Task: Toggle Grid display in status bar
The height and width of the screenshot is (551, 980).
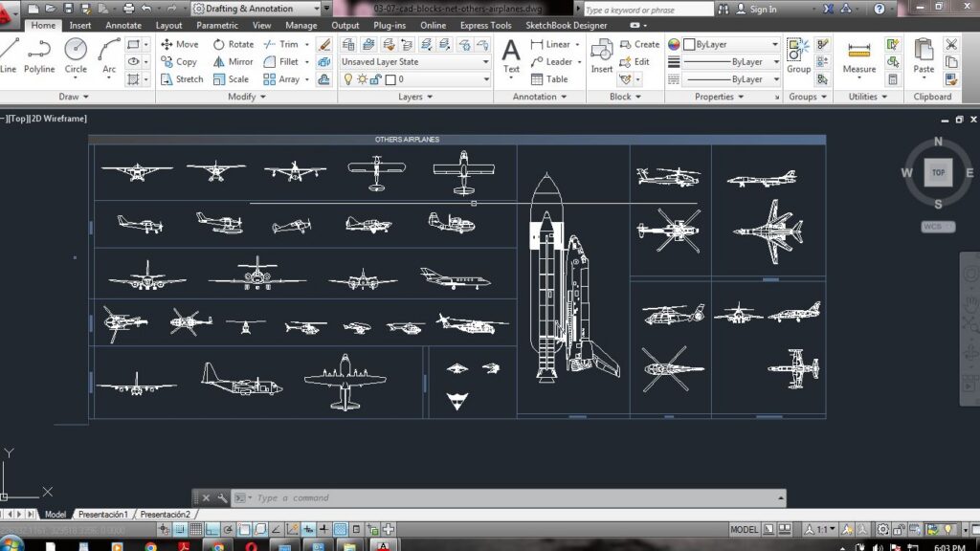Action: pos(195,530)
